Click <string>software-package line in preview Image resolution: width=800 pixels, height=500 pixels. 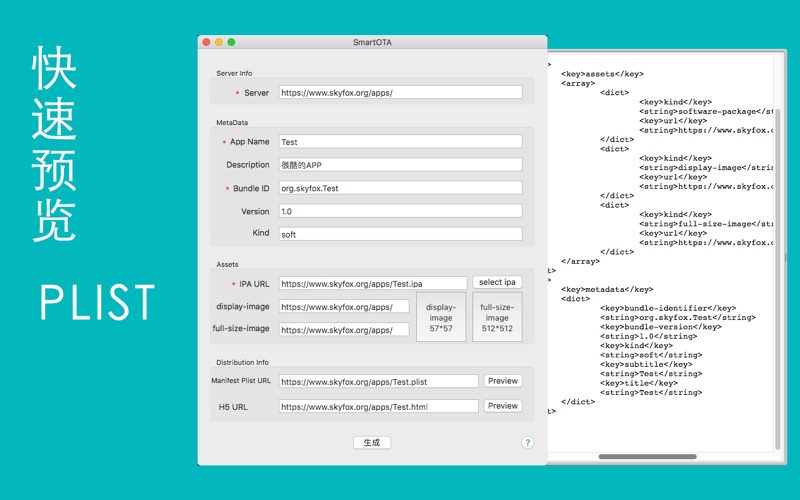(706, 111)
